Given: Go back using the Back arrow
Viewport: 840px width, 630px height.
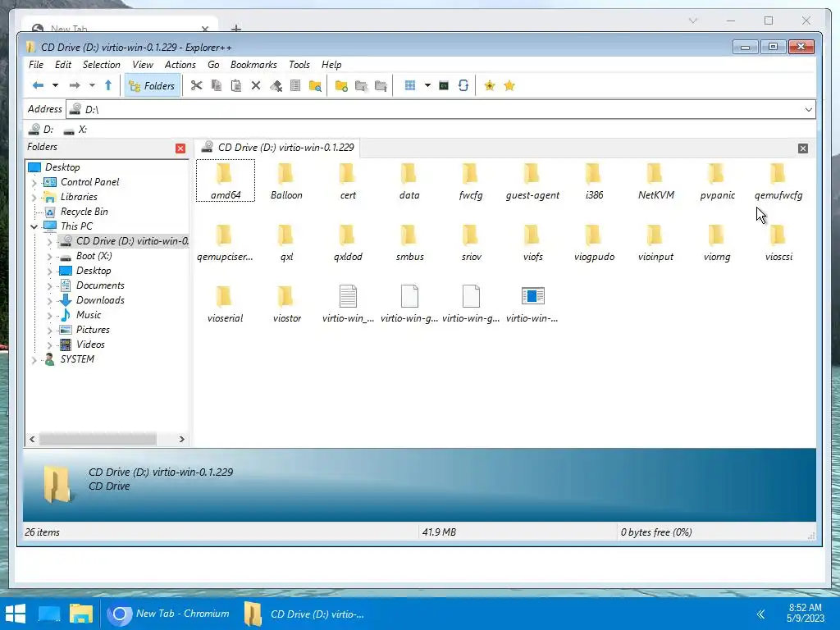Looking at the screenshot, I should point(38,85).
